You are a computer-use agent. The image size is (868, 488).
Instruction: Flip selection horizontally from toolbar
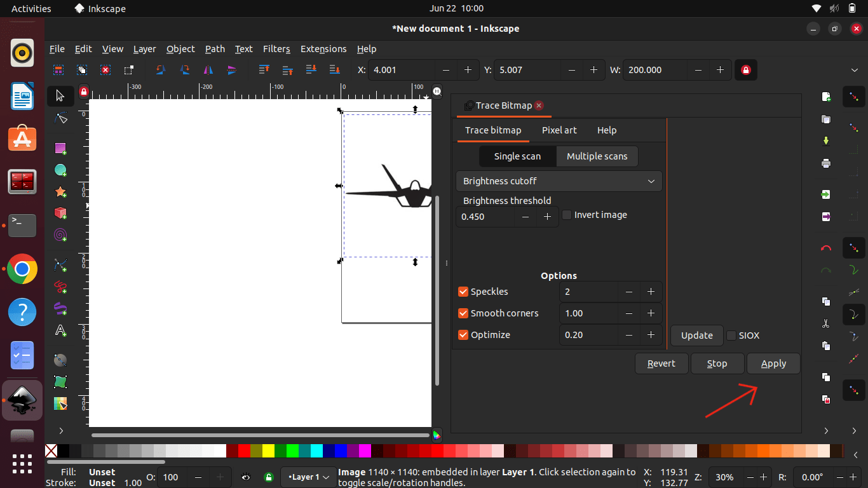click(208, 70)
